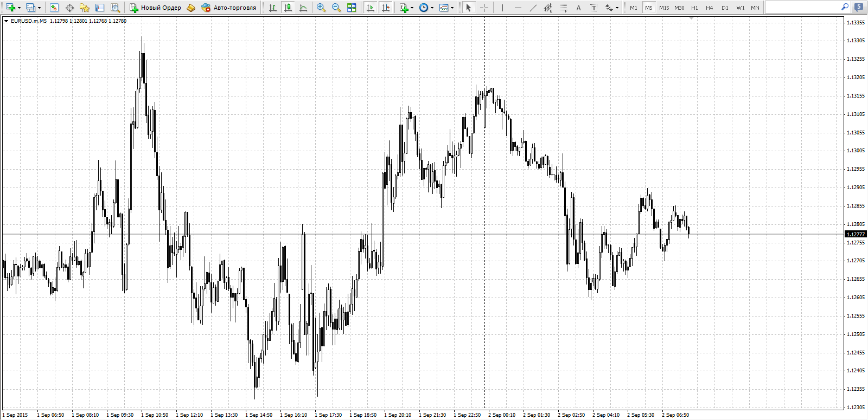Switch to the H4 timeframe
Viewport: 868px width, 420px height.
pyautogui.click(x=710, y=8)
